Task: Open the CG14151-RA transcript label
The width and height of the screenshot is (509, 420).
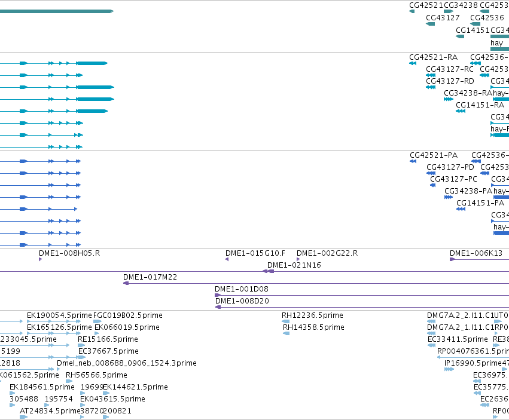Action: (x=480, y=105)
